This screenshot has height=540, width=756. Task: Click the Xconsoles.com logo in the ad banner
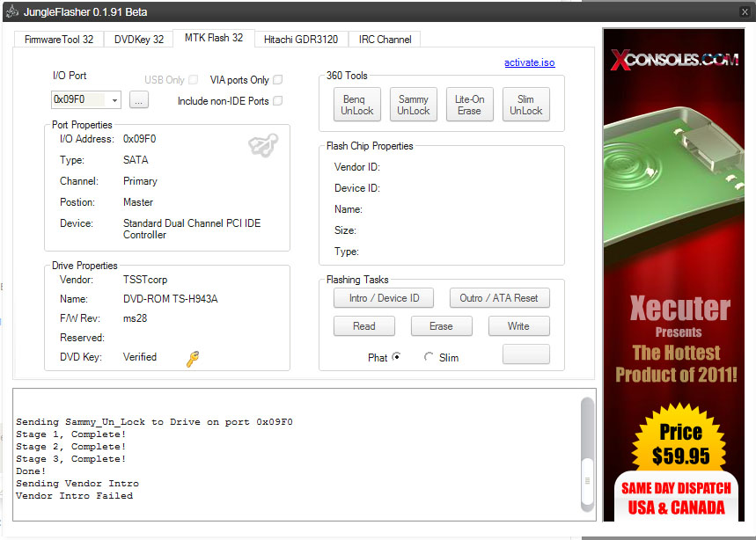pos(674,60)
